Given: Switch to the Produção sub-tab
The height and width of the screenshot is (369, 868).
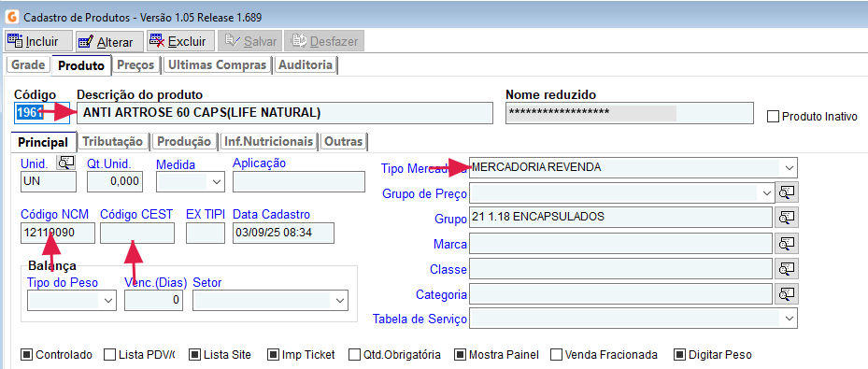Looking at the screenshot, I should coord(184,141).
